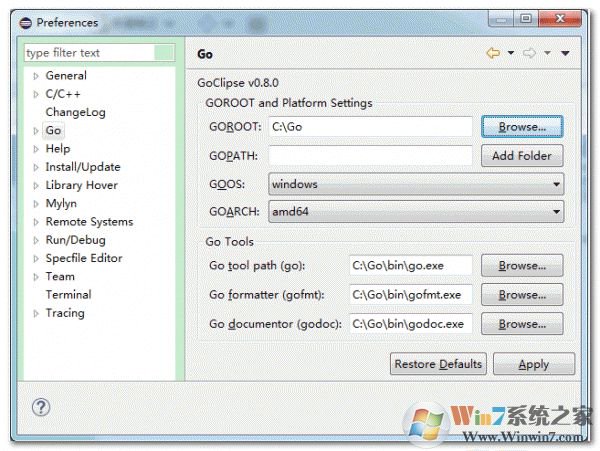The image size is (600, 451).
Task: Open the GOOS windows dropdown
Action: (x=416, y=184)
